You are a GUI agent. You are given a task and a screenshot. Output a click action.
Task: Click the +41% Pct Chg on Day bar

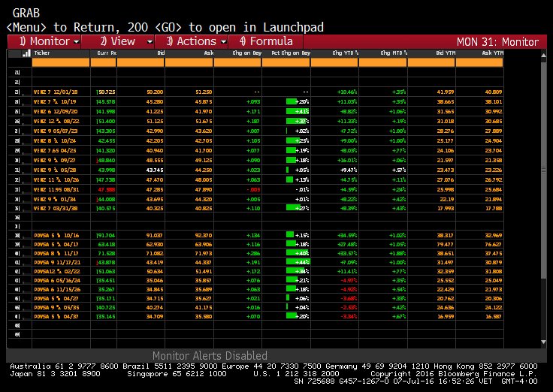(298, 111)
